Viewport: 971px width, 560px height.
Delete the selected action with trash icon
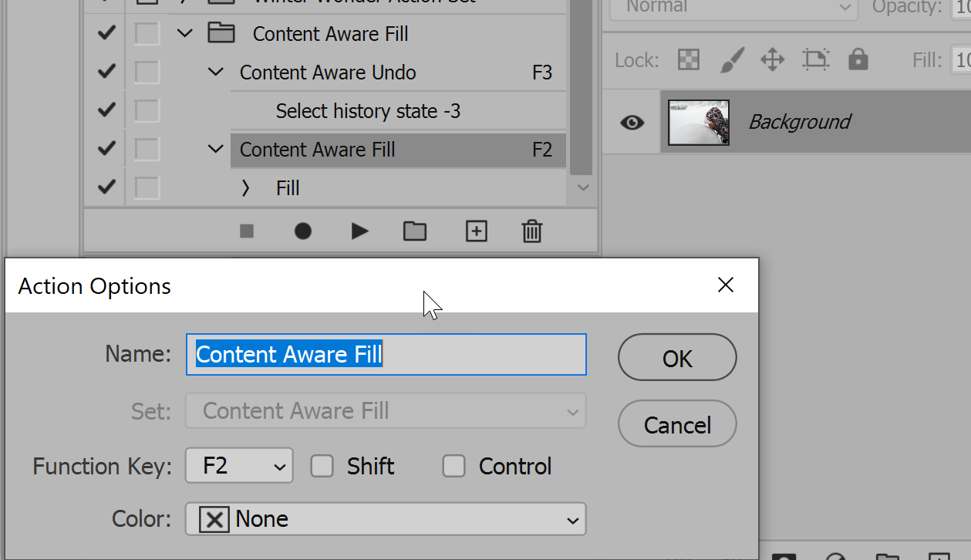pyautogui.click(x=532, y=231)
